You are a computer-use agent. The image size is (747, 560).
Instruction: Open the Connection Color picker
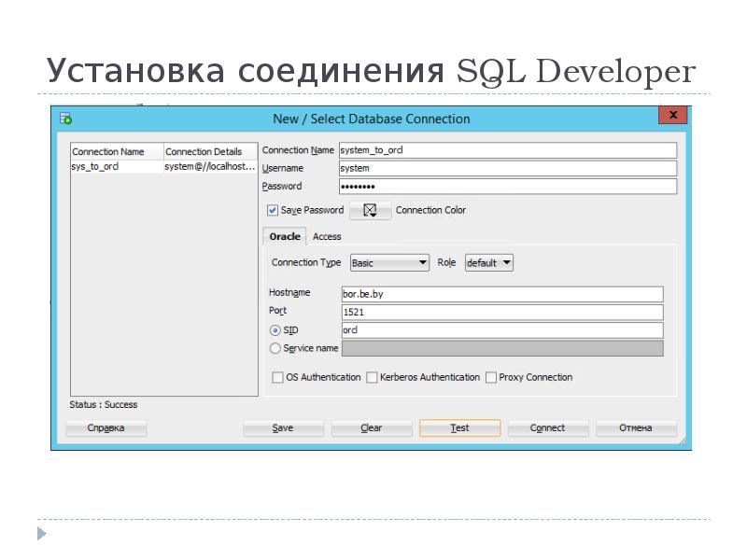click(x=370, y=211)
